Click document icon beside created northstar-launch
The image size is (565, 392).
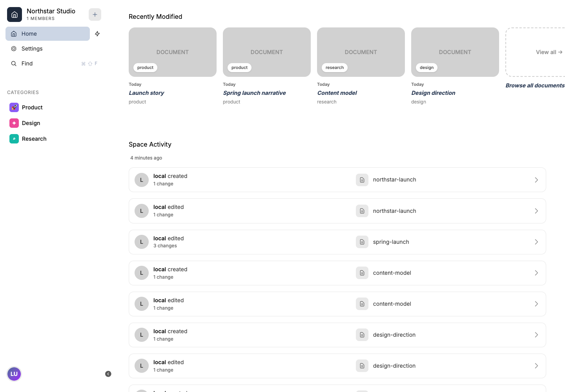pos(362,180)
